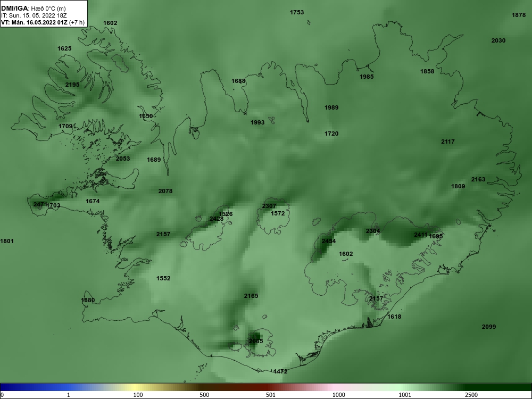Select the 'IT: Sun. 15. 05. 2022 18Z' line
Screen dimensions: 532x399
coord(34,15)
